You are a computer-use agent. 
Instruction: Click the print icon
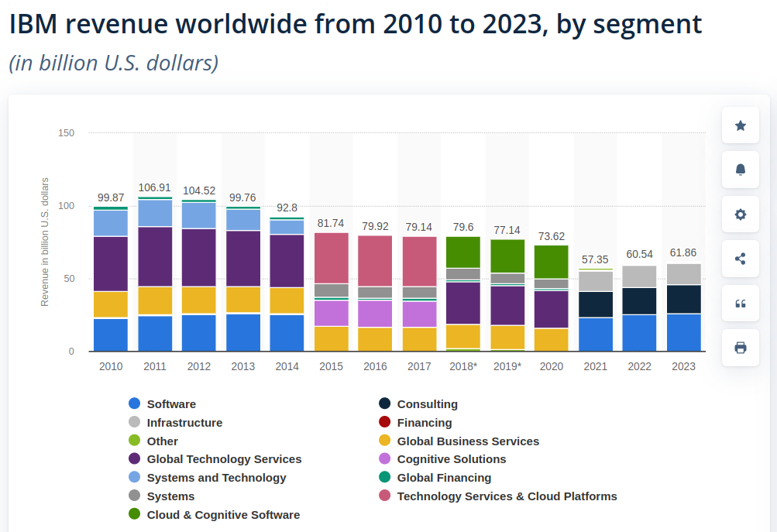(x=741, y=348)
